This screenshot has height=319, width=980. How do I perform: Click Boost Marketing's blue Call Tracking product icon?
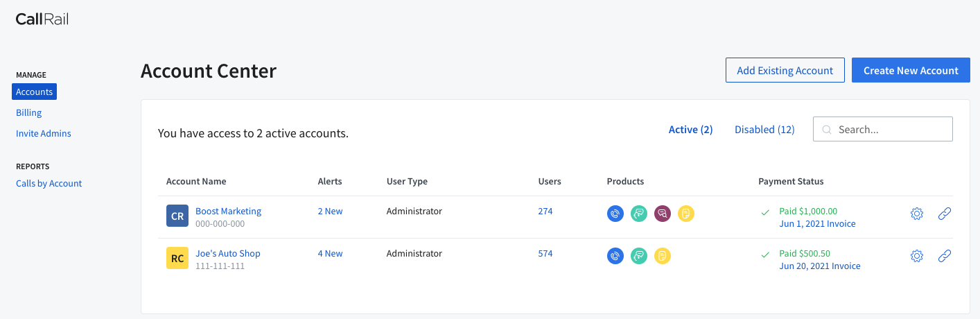point(615,214)
